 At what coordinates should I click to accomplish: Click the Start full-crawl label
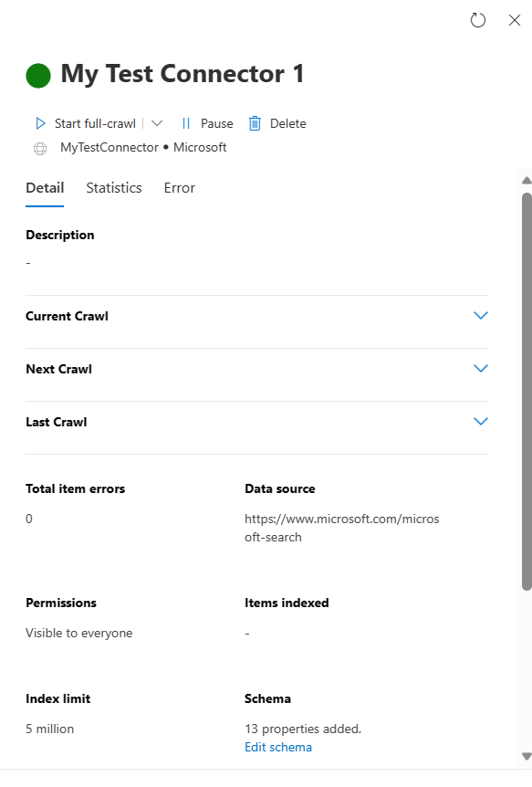click(x=95, y=123)
